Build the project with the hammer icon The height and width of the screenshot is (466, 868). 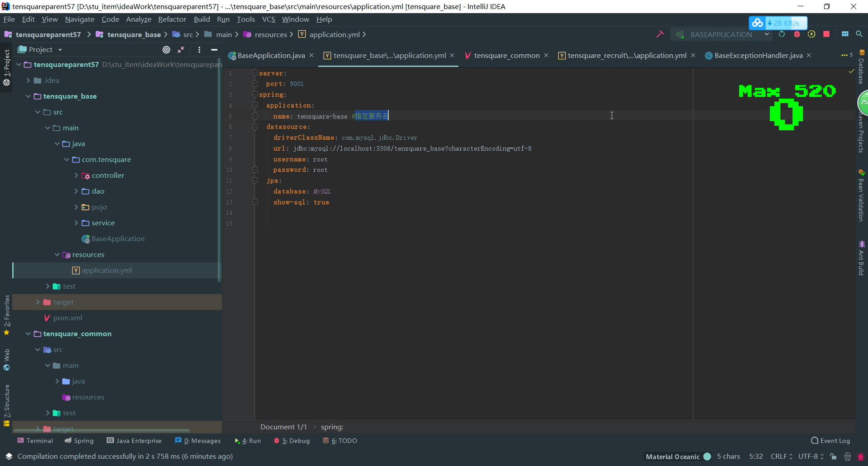coord(660,34)
